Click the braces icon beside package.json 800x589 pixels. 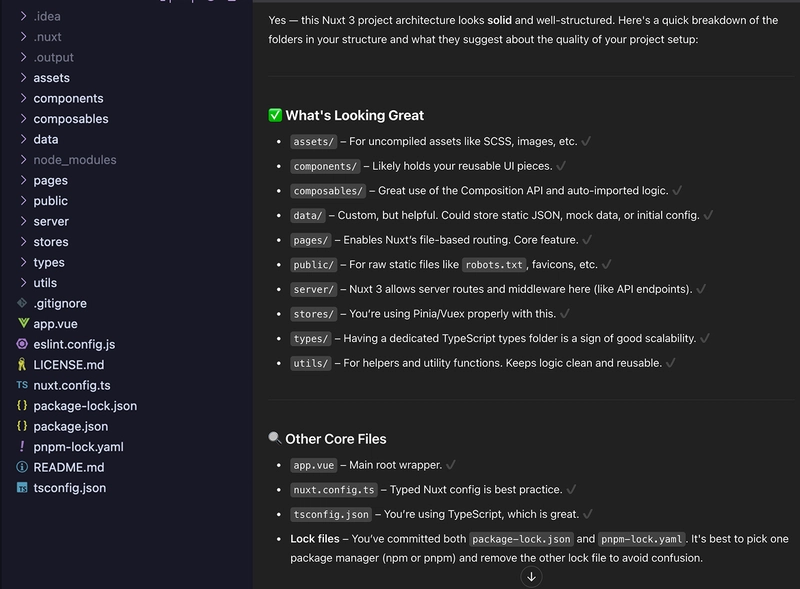pyautogui.click(x=22, y=426)
